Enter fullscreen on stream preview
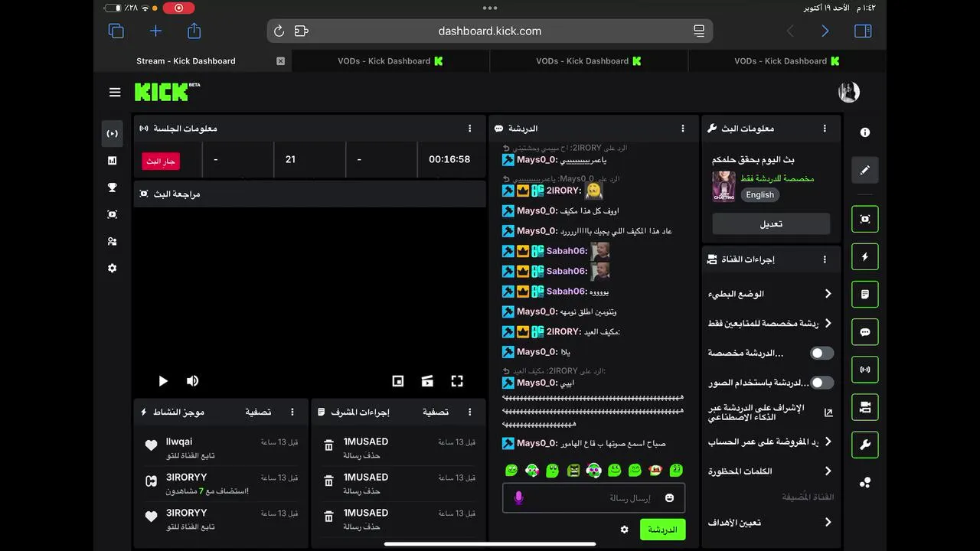This screenshot has height=551, width=980. [x=457, y=381]
